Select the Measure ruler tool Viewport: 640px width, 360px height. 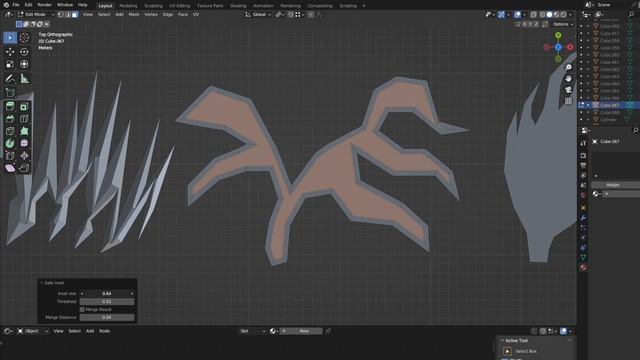click(x=24, y=78)
